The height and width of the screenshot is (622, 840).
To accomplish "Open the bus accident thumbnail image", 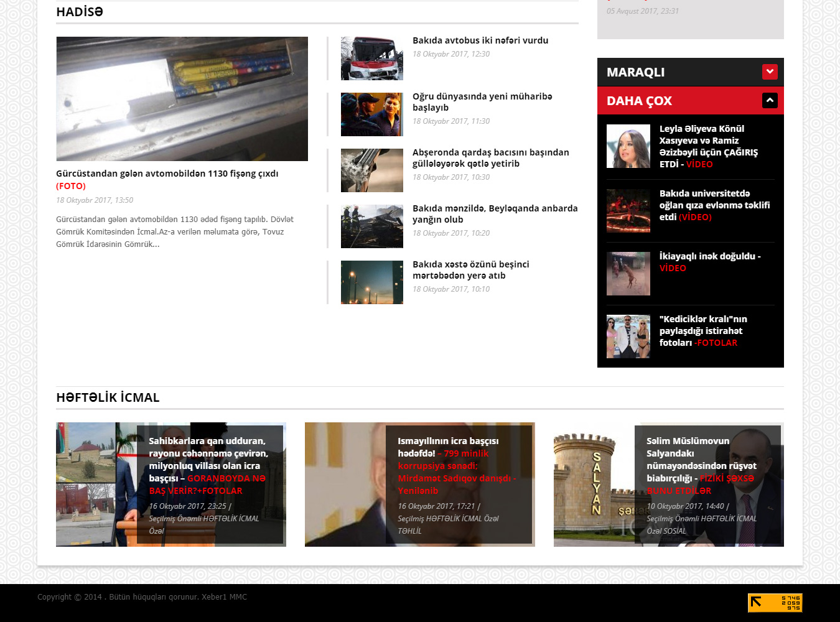I will (x=371, y=58).
